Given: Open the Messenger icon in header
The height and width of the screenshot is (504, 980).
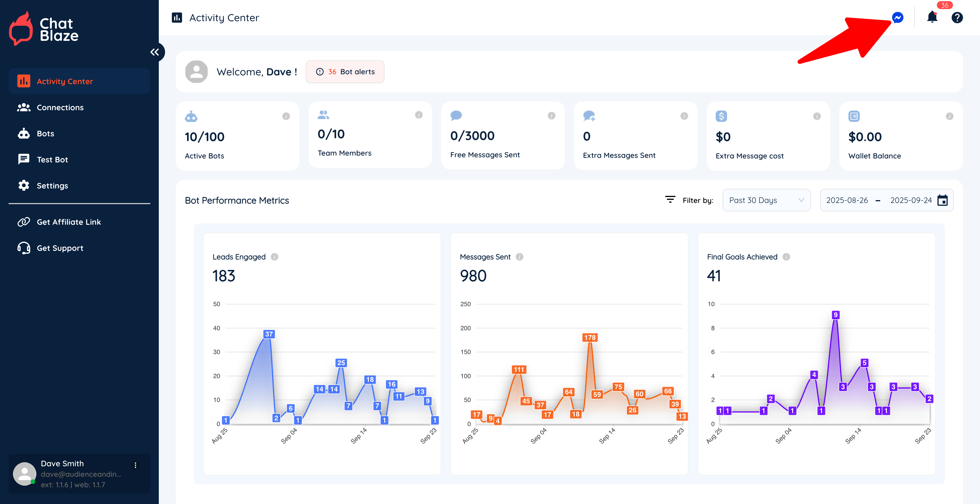Looking at the screenshot, I should tap(897, 18).
